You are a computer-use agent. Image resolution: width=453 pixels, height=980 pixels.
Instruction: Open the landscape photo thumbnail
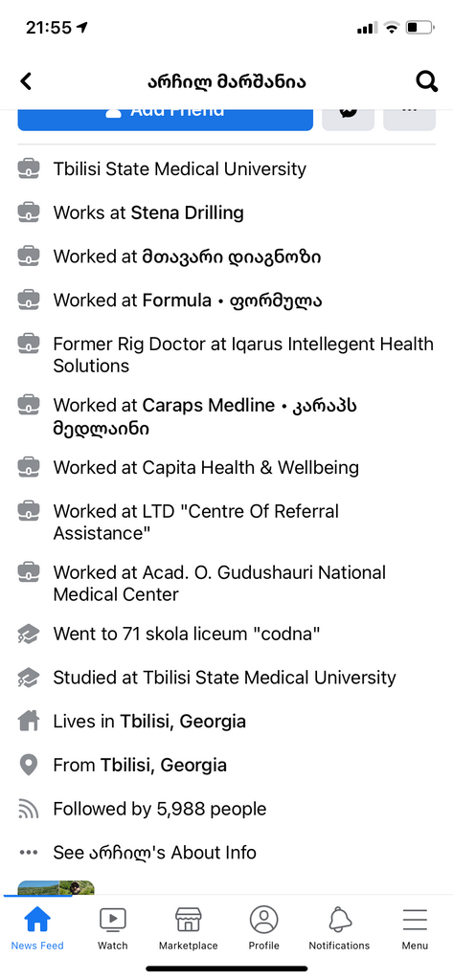[x=56, y=887]
